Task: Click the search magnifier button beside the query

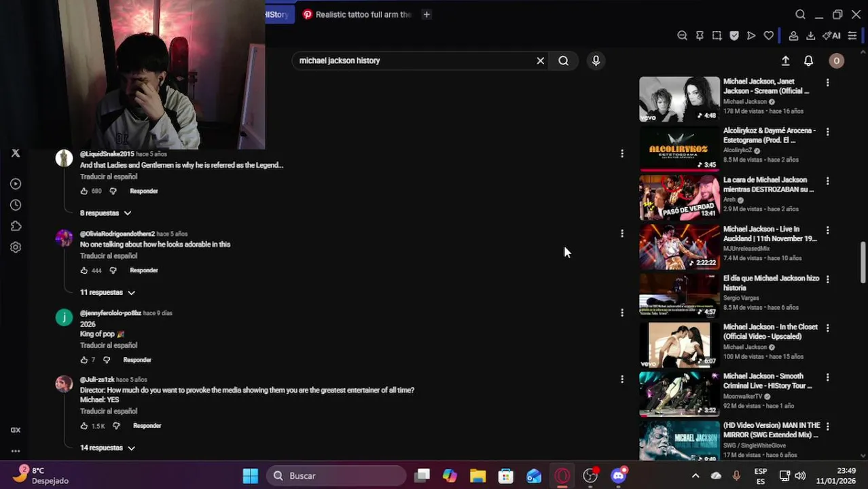Action: tap(564, 60)
